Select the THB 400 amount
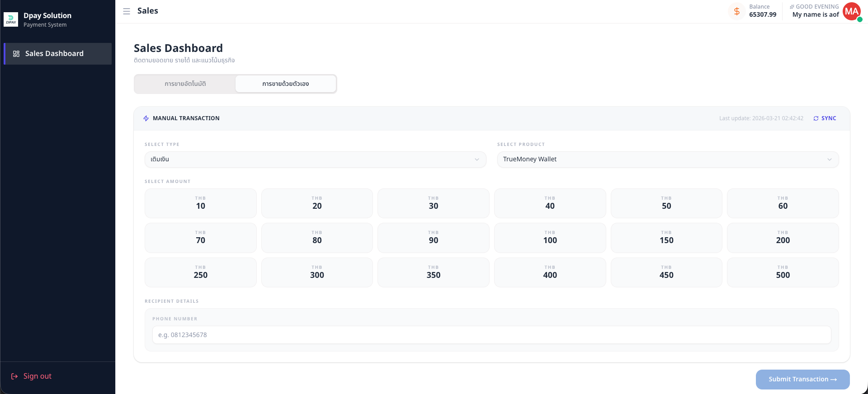This screenshot has width=868, height=394. coord(550,272)
